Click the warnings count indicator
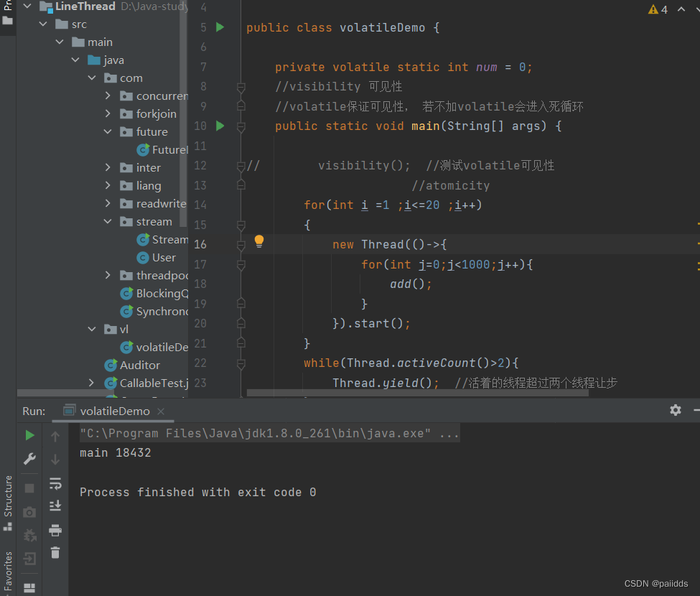The width and height of the screenshot is (700, 596). 658,9
